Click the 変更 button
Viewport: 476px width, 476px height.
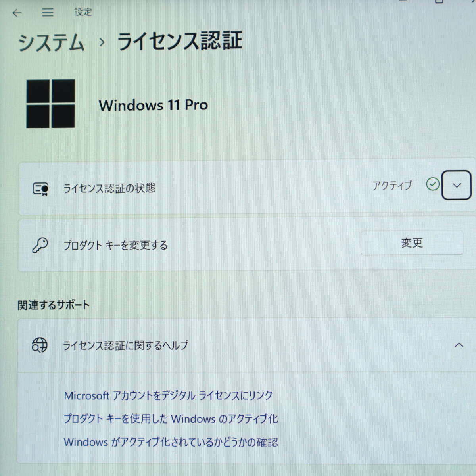412,242
